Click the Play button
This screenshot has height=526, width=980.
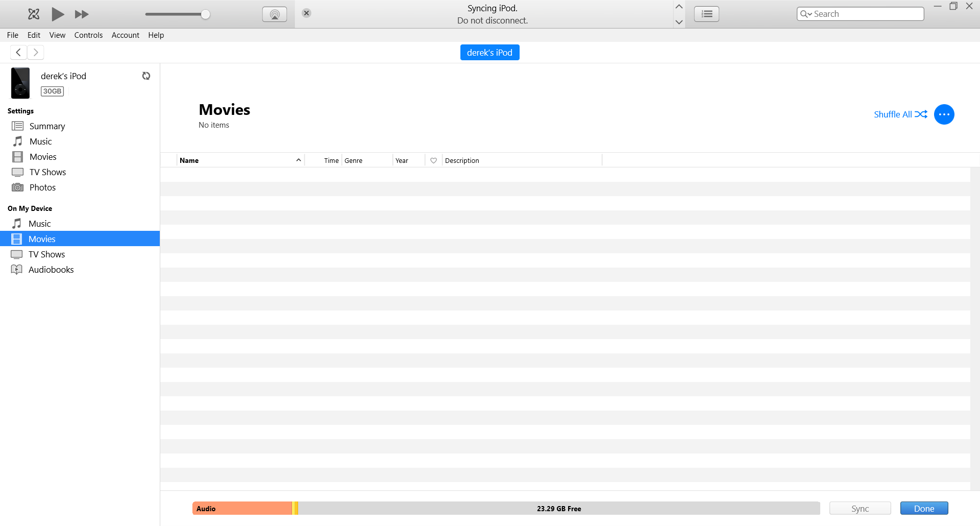58,14
